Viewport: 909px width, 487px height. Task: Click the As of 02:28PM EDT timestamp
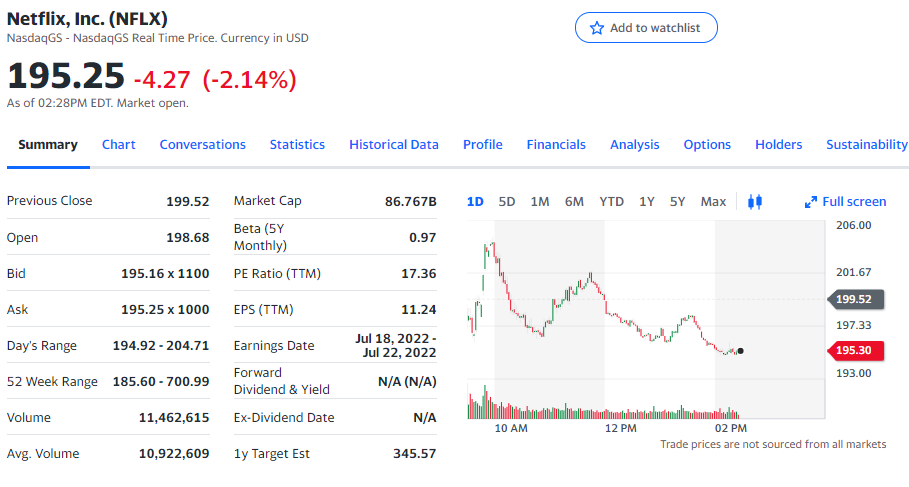pos(97,103)
